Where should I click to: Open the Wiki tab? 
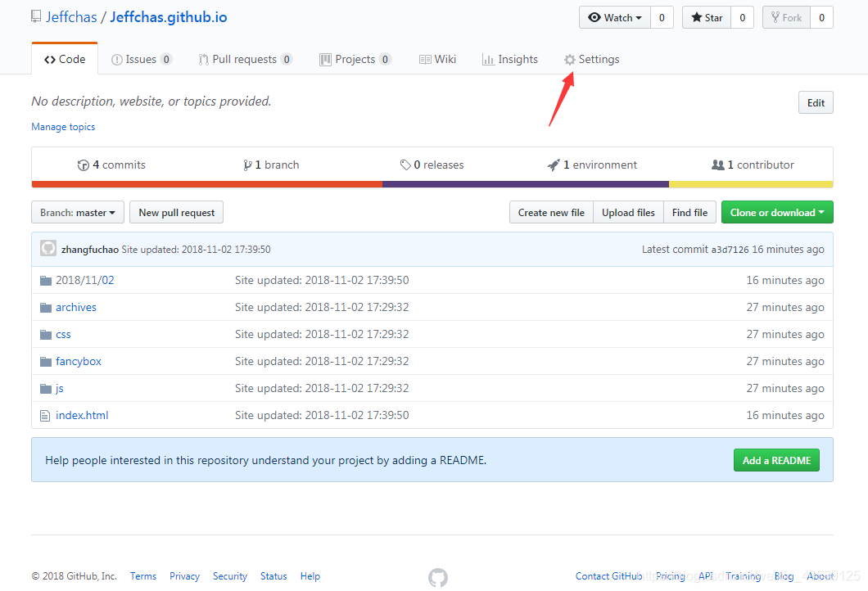point(437,59)
